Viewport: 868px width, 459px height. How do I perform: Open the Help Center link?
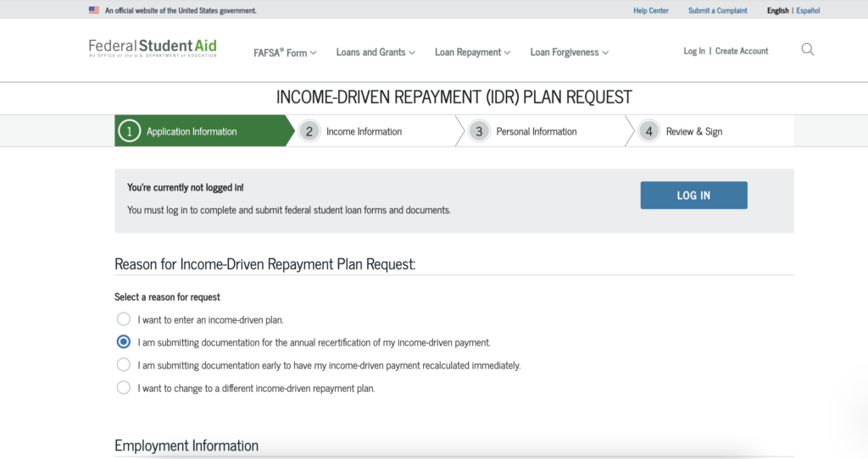[x=651, y=11]
